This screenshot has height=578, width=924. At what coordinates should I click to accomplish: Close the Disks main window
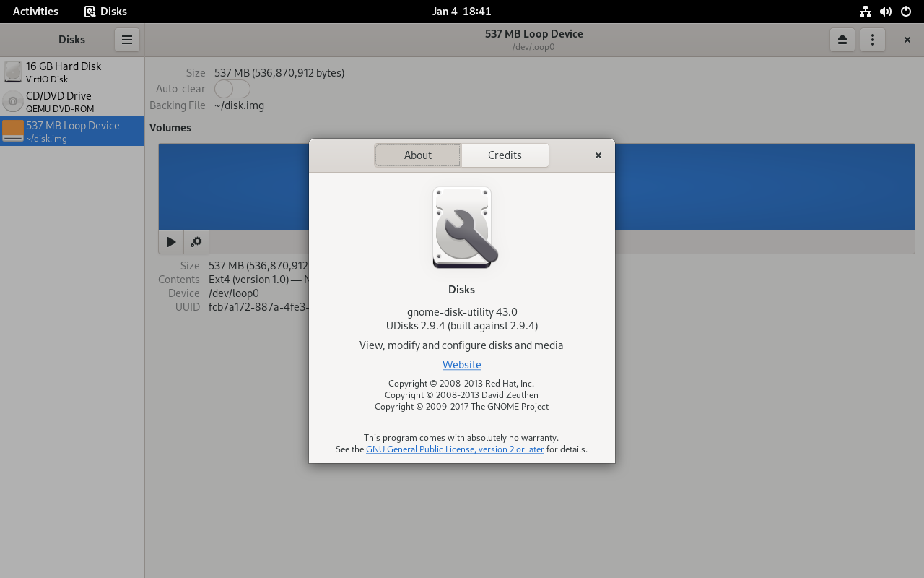tap(907, 40)
